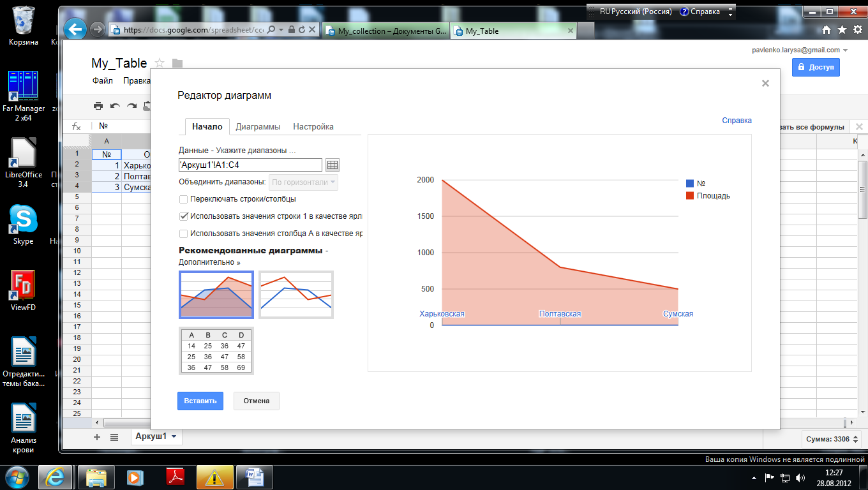Click the Вставить button
868x490 pixels.
[x=200, y=401]
